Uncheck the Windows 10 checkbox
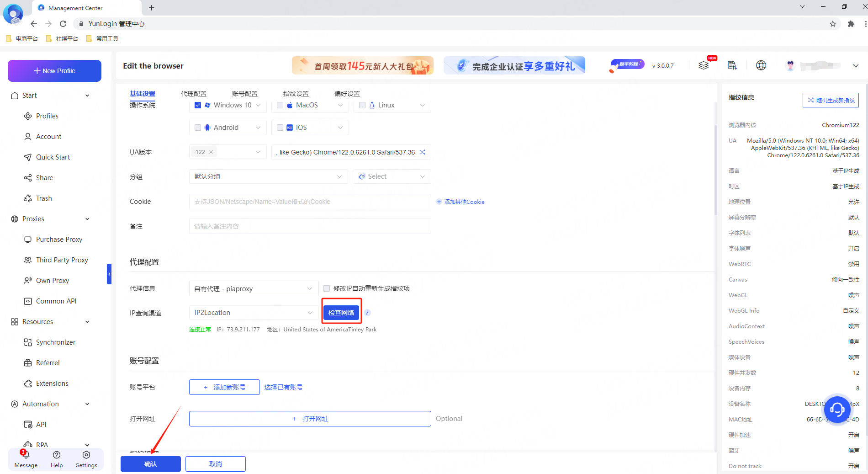This screenshot has width=868, height=474. pos(198,105)
